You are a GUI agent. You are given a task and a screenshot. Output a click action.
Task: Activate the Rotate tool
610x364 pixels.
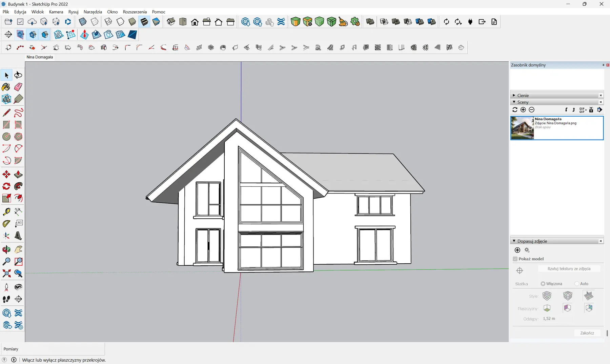6,186
